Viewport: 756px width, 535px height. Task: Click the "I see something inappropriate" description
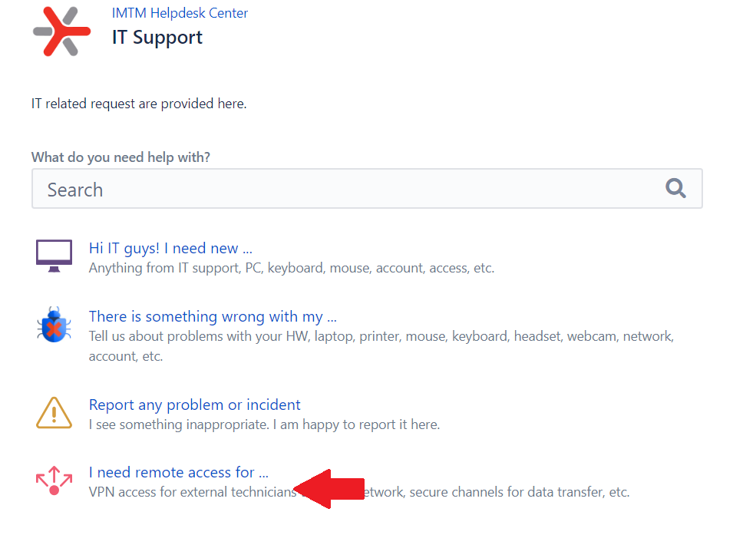coord(264,424)
